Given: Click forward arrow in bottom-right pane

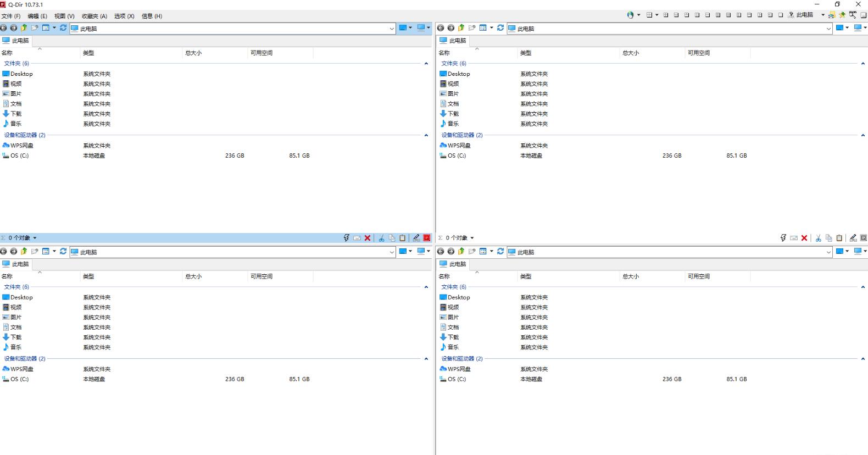Looking at the screenshot, I should (x=451, y=252).
